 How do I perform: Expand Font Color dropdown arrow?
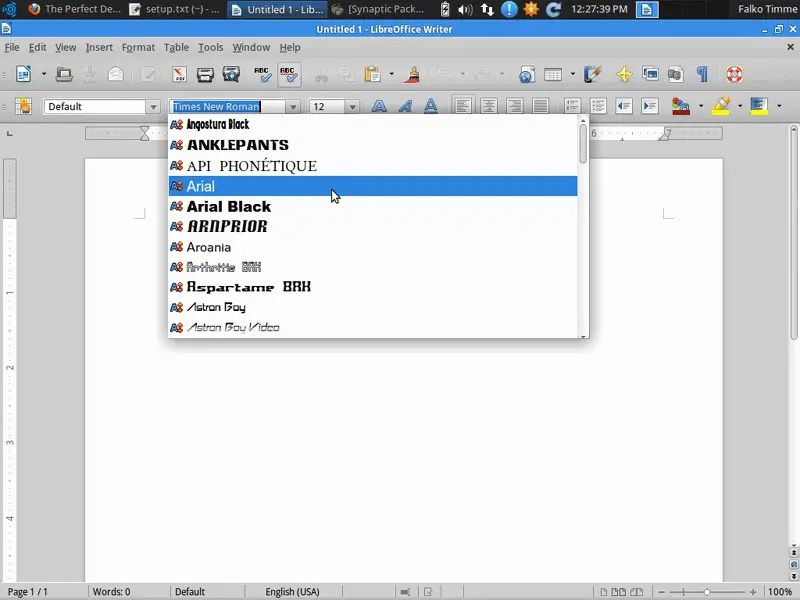[701, 106]
